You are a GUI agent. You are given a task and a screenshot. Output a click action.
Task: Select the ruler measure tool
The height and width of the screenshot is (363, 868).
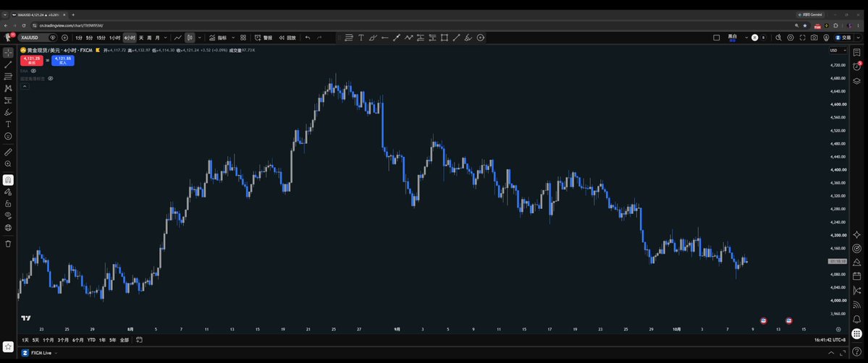point(8,152)
